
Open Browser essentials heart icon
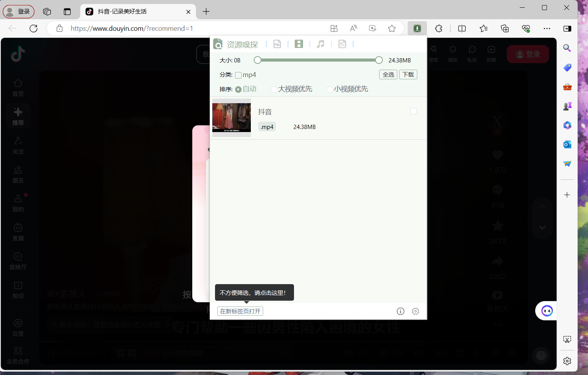(526, 28)
